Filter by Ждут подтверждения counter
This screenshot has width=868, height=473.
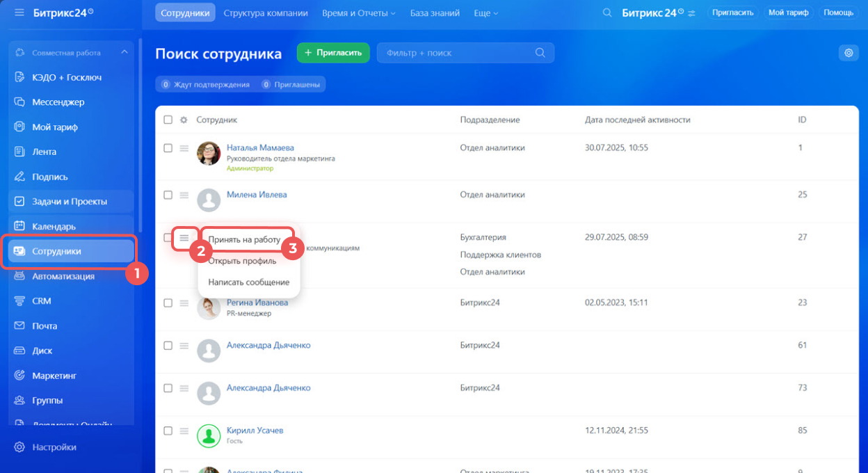(205, 84)
